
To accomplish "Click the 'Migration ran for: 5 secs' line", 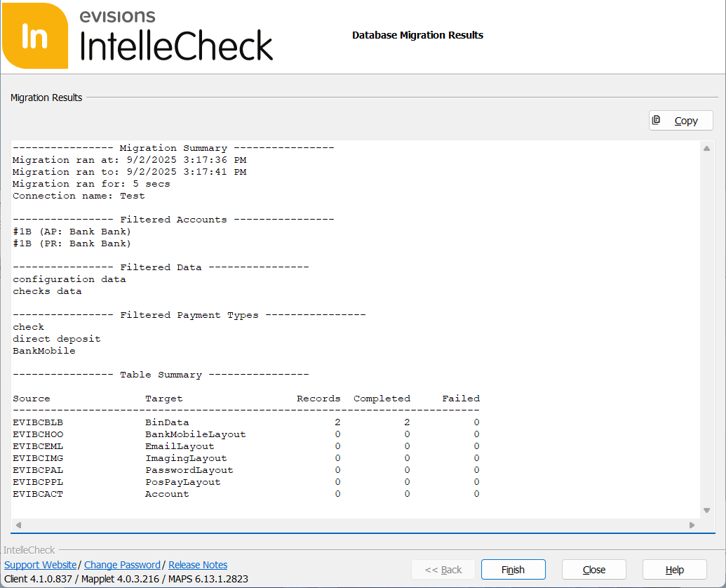I will pyautogui.click(x=91, y=184).
